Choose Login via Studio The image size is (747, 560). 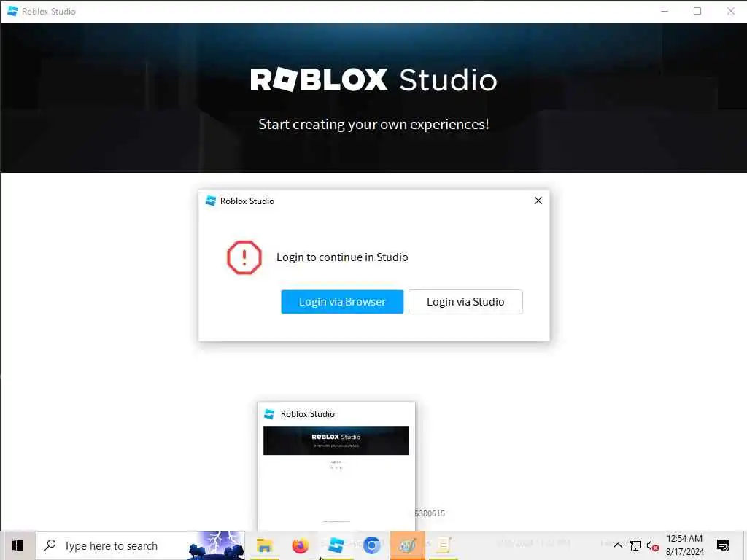coord(465,301)
